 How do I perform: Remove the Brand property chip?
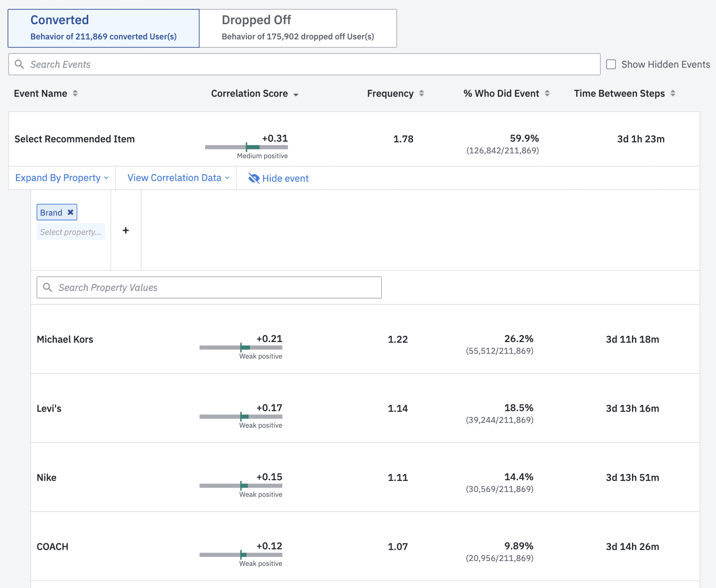[70, 212]
